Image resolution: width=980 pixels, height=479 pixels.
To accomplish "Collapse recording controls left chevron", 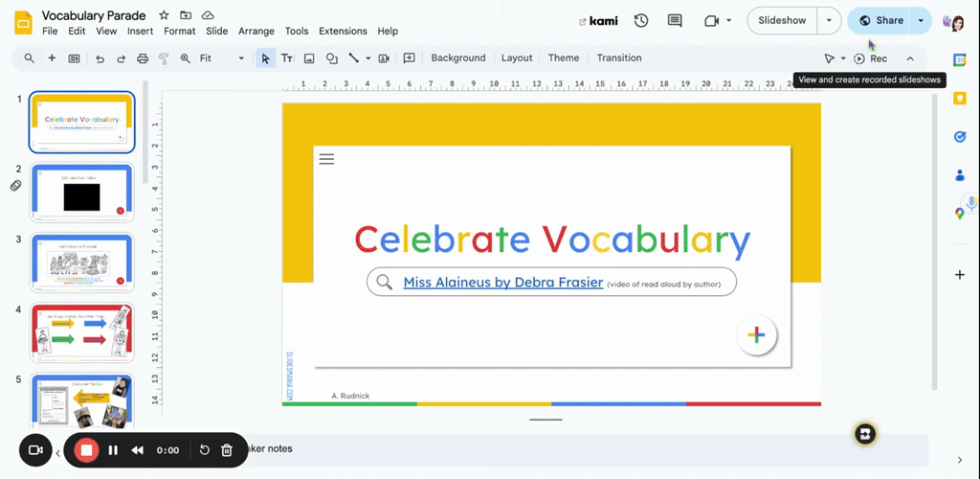I will click(57, 453).
